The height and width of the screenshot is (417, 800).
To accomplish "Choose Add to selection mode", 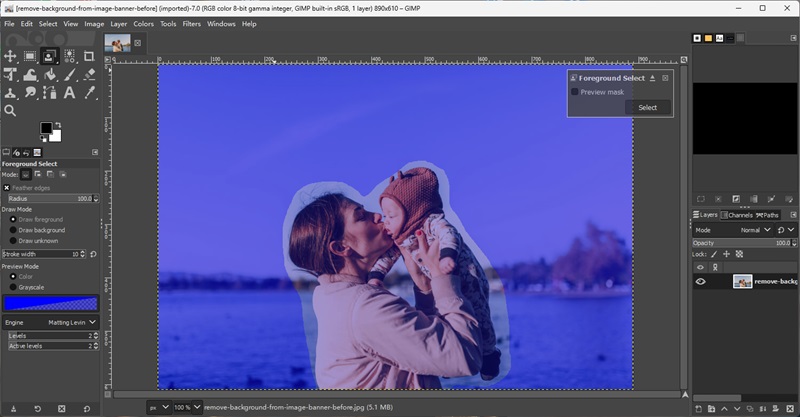I will [x=38, y=175].
